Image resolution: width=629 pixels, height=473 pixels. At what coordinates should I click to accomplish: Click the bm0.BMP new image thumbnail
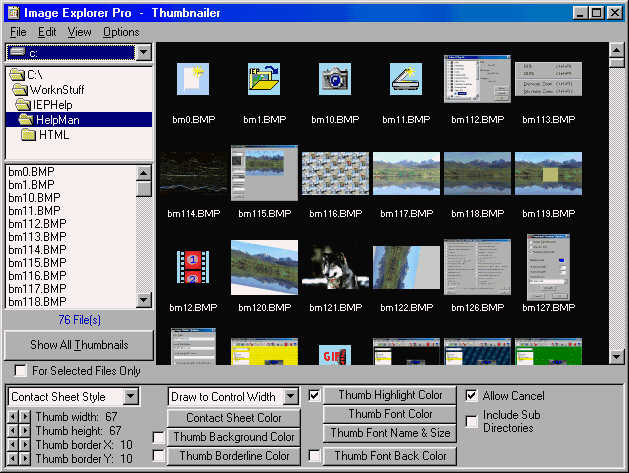click(x=193, y=79)
